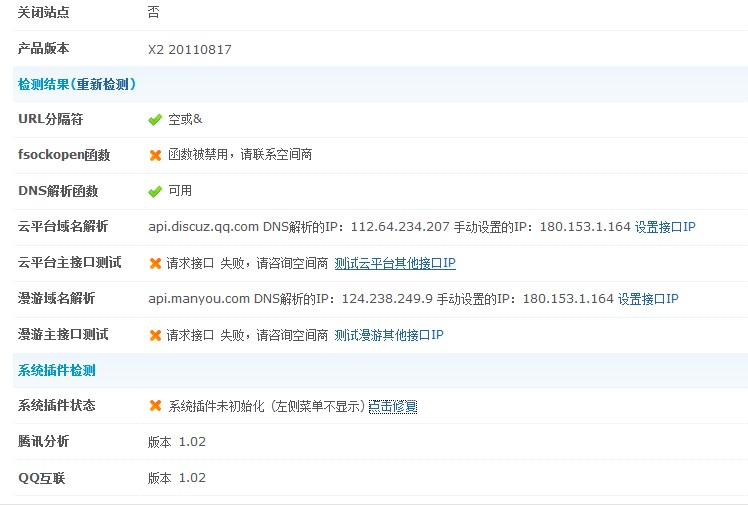Select the 系统插件状态 label
Viewport: 748px width, 505px height.
tap(57, 406)
